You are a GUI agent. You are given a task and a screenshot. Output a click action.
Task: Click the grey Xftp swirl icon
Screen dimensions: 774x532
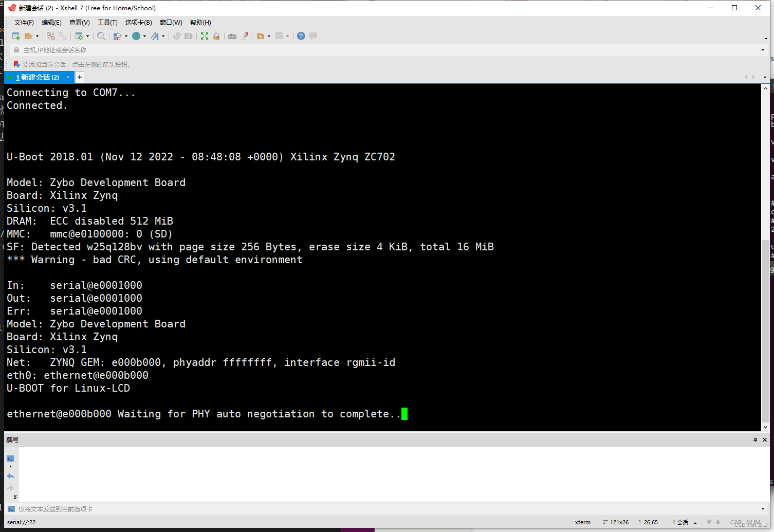click(x=177, y=36)
